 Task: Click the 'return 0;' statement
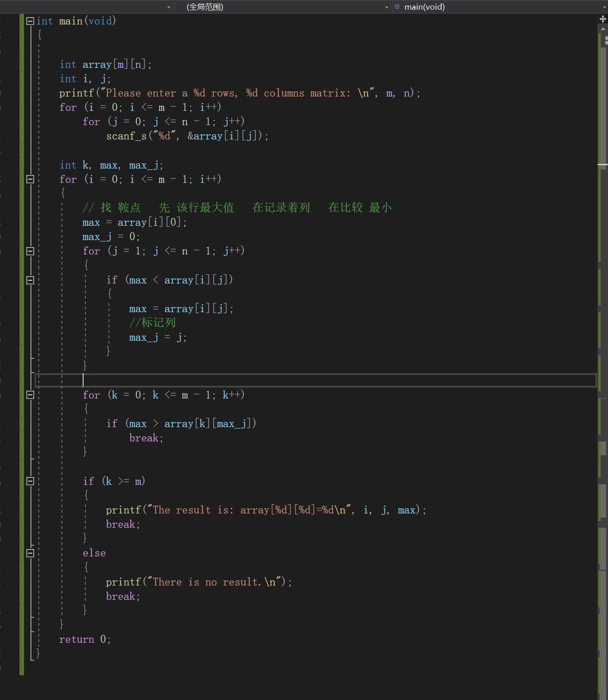pos(85,639)
